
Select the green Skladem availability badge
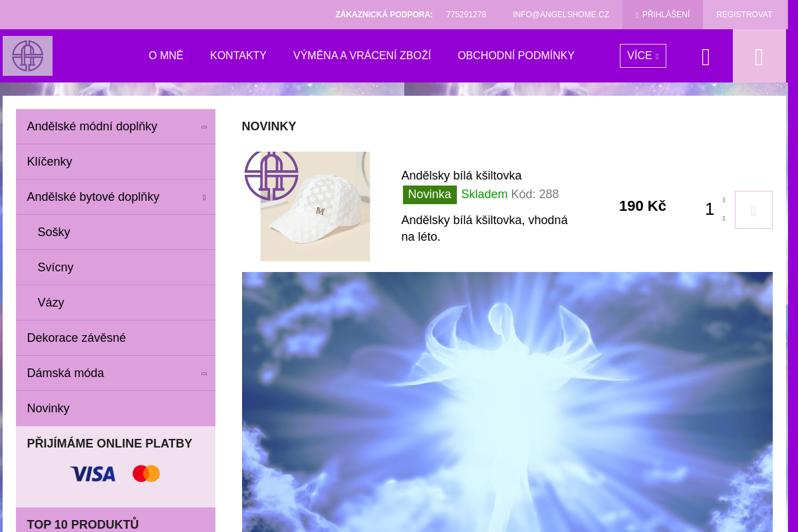tap(484, 194)
